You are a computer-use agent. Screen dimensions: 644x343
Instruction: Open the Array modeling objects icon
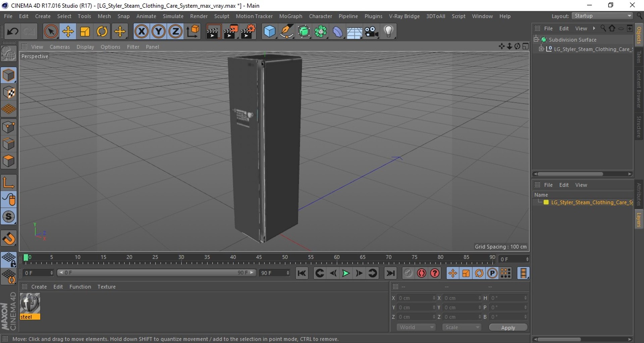pos(321,32)
